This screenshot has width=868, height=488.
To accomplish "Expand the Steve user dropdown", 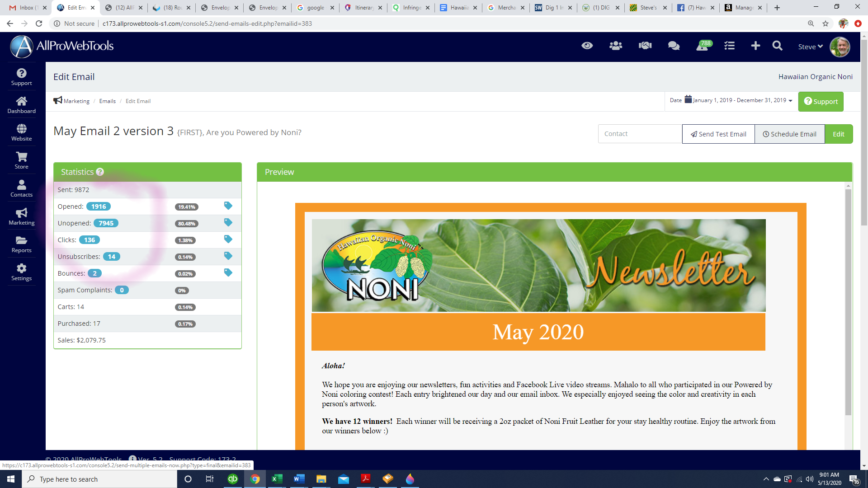I will coord(810,47).
